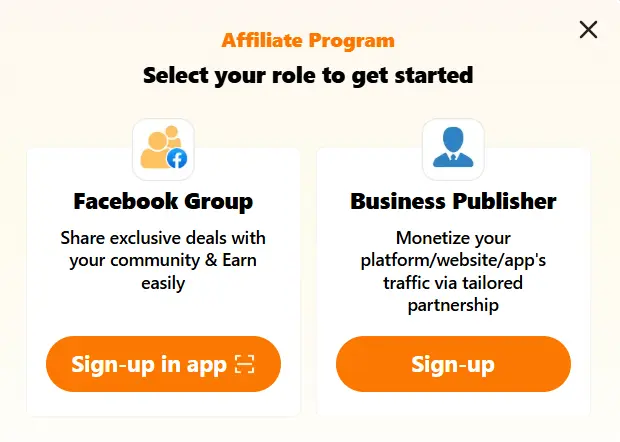Close the Affiliate Program dialog
This screenshot has width=620, height=442.
point(588,30)
